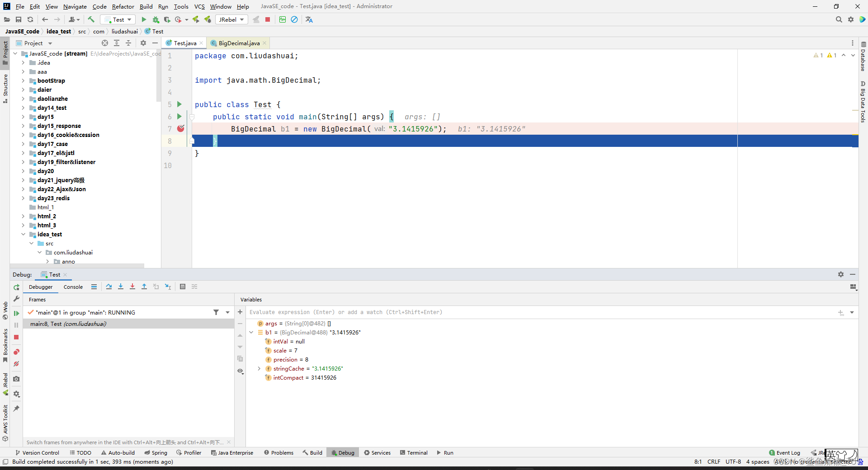
Task: Start debugging with the bug icon
Action: (x=156, y=19)
